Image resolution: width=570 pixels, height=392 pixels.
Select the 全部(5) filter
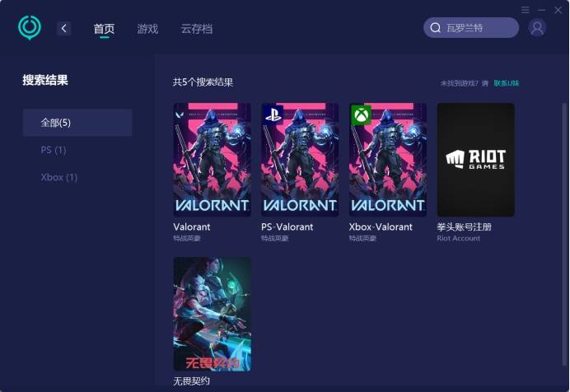pos(77,123)
